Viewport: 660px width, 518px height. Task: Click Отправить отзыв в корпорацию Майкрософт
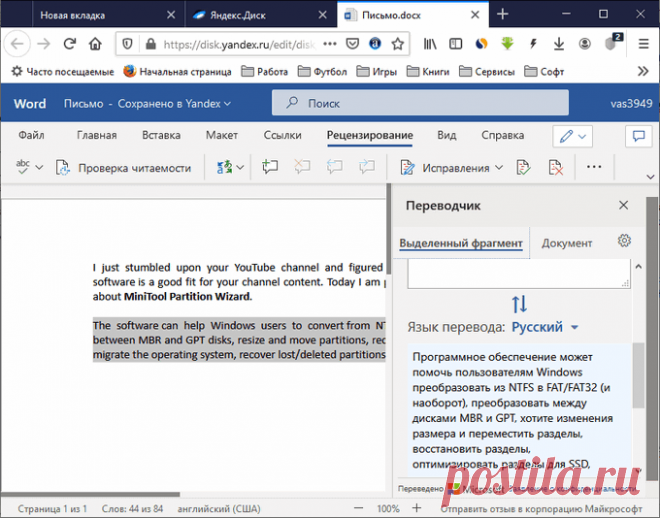(541, 509)
